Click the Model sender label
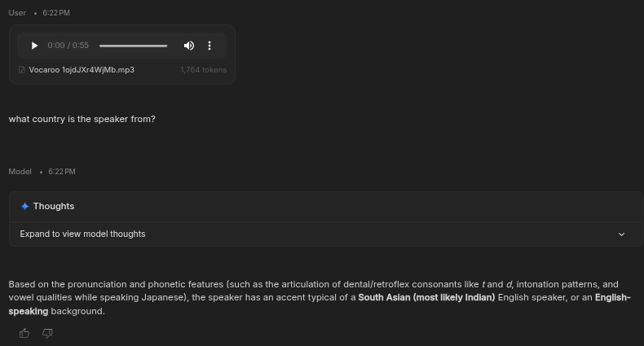 tap(20, 171)
